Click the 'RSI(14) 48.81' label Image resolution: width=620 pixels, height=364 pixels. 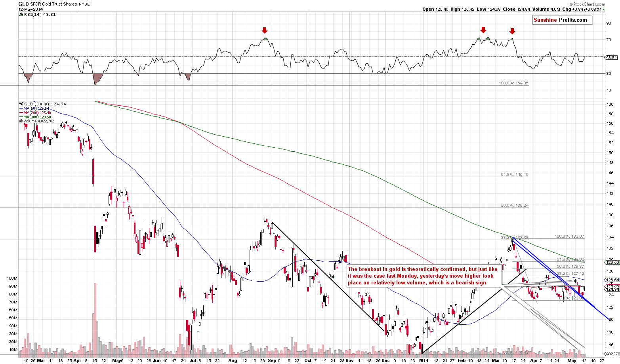click(x=40, y=14)
